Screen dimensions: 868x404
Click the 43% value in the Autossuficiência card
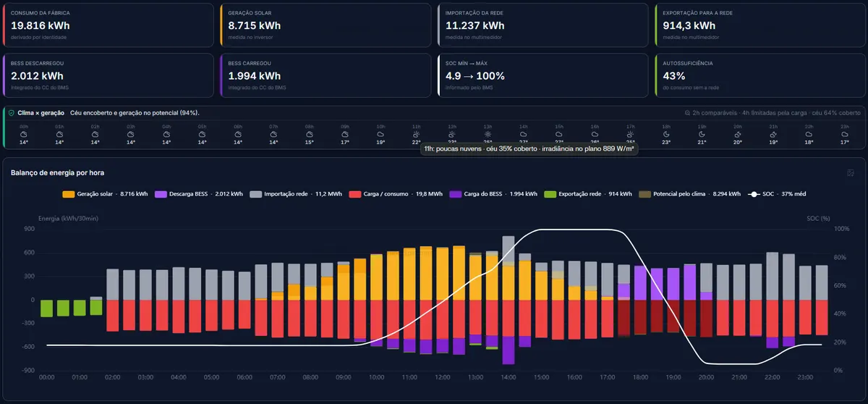pyautogui.click(x=673, y=75)
